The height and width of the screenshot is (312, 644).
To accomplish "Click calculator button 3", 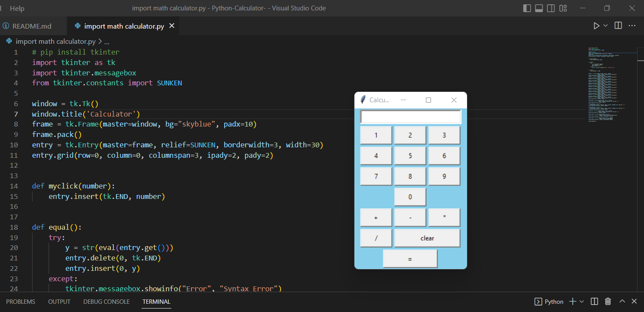I will click(444, 135).
